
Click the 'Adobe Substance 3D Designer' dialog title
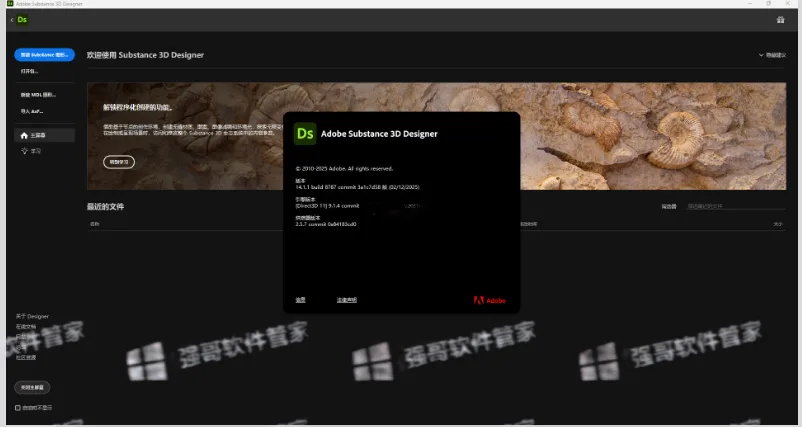click(x=379, y=134)
